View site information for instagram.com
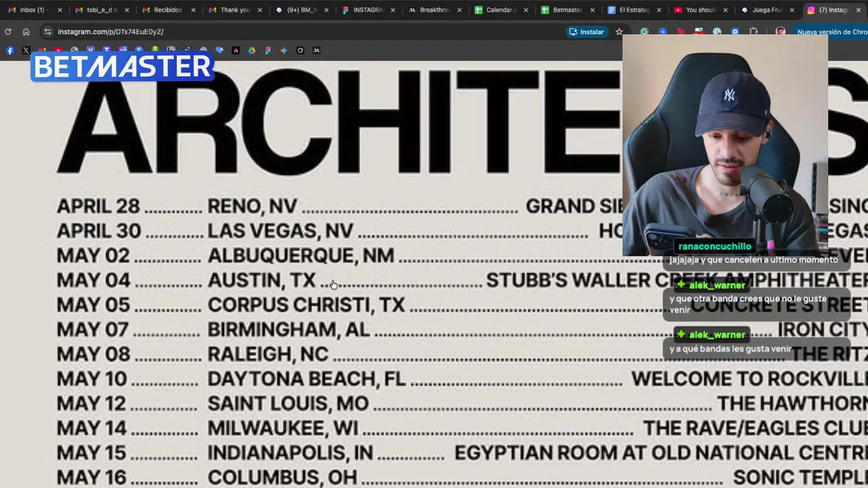This screenshot has width=868, height=488. [47, 31]
